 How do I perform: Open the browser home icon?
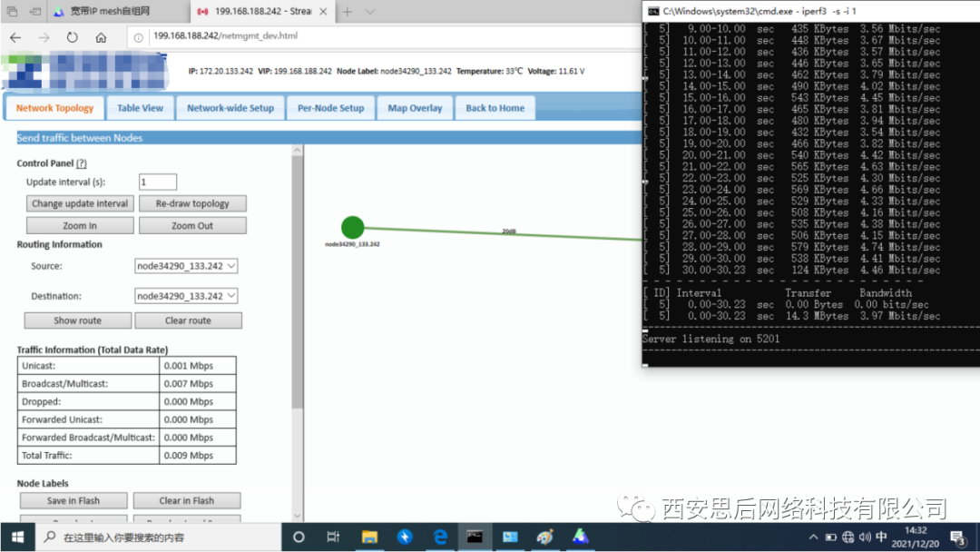101,37
